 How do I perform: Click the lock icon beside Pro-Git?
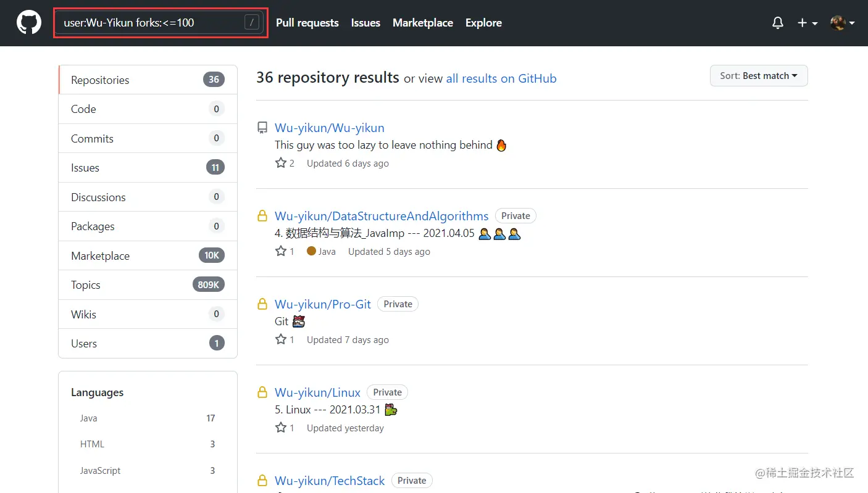point(262,304)
